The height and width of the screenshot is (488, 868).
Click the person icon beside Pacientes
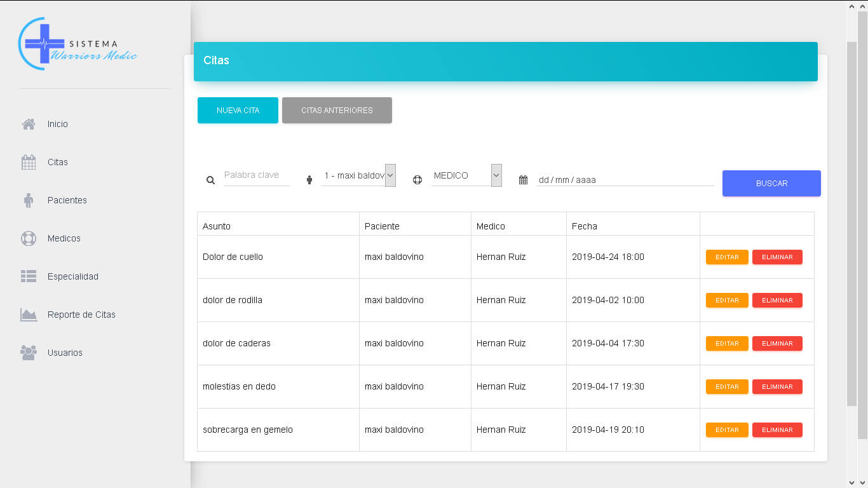[29, 200]
